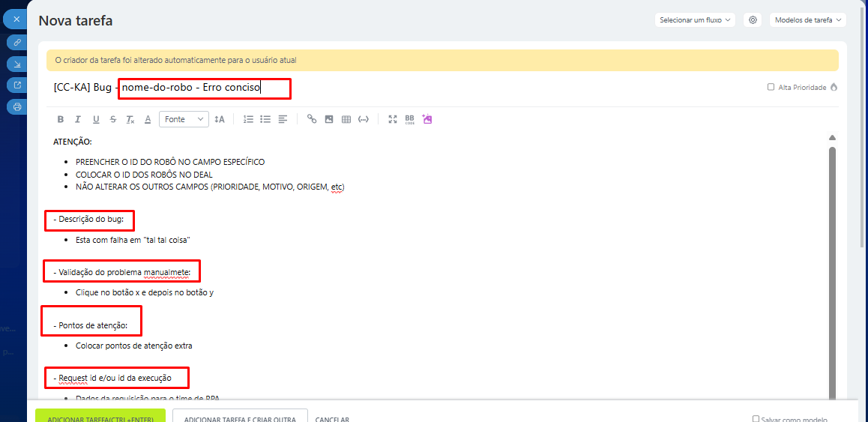Click the strikethrough formatting icon
Screen dimensions: 868x422
pos(113,119)
